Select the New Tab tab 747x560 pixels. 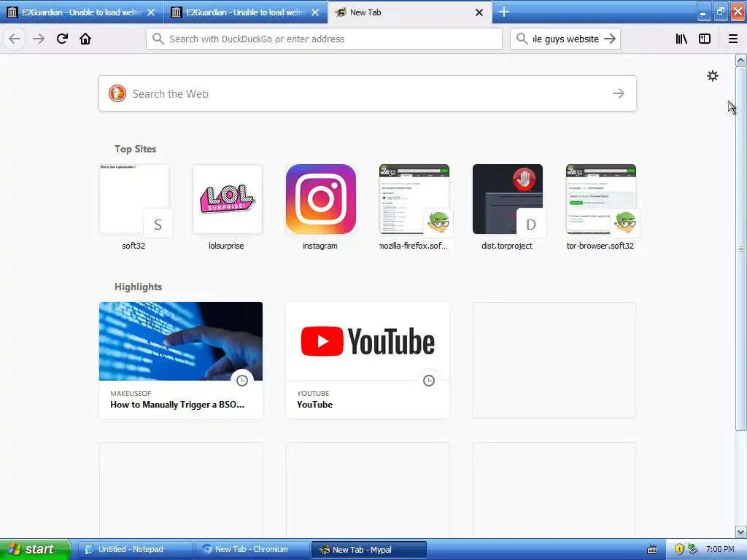(410, 12)
